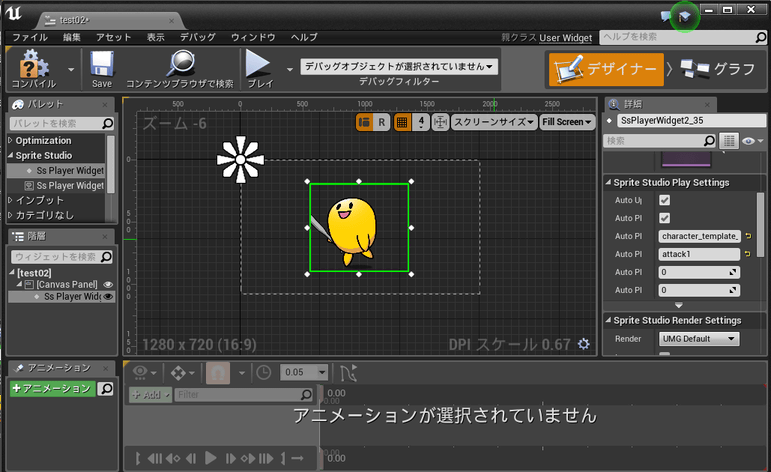Click the attack1 animation name field

pyautogui.click(x=699, y=254)
